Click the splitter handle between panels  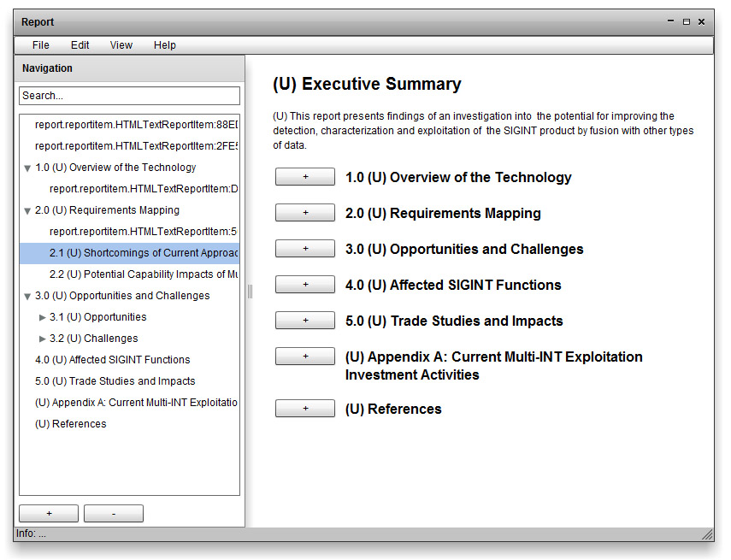coord(250,292)
